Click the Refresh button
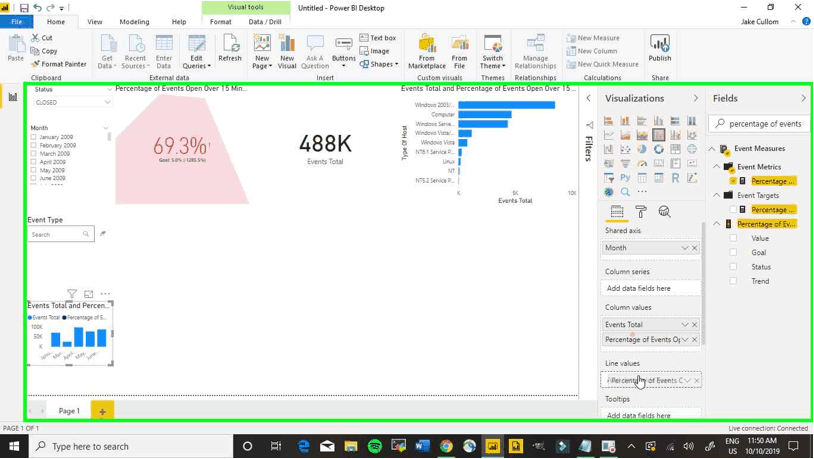The image size is (814, 459). click(x=230, y=50)
